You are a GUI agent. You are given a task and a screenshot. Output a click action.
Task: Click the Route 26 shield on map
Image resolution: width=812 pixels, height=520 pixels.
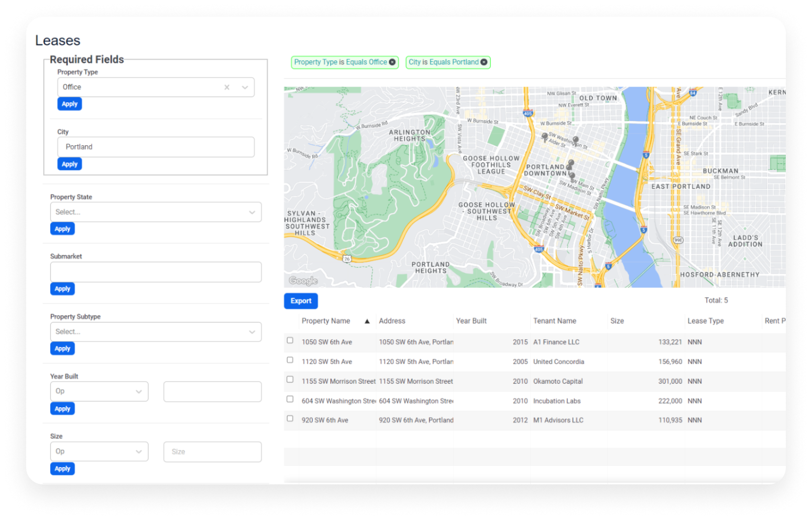347,259
